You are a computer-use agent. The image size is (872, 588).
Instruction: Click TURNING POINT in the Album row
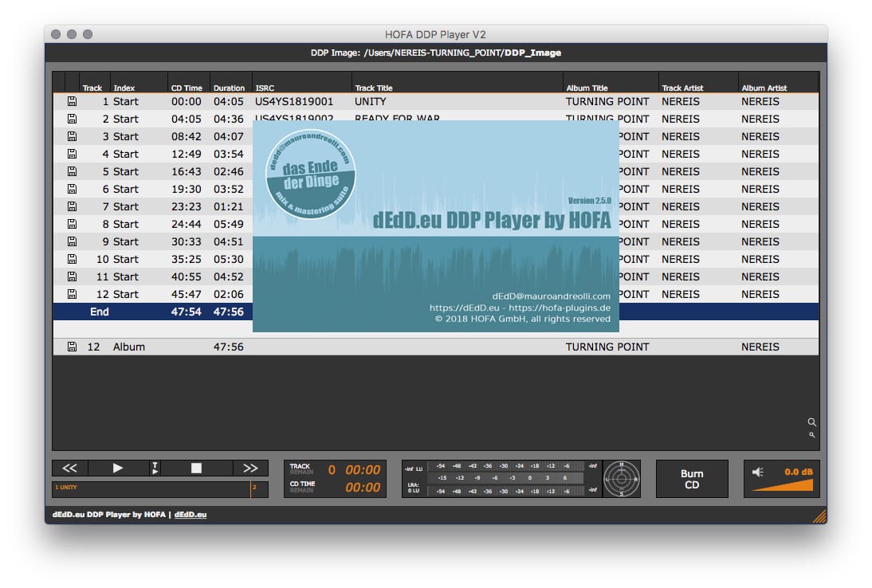pos(607,347)
